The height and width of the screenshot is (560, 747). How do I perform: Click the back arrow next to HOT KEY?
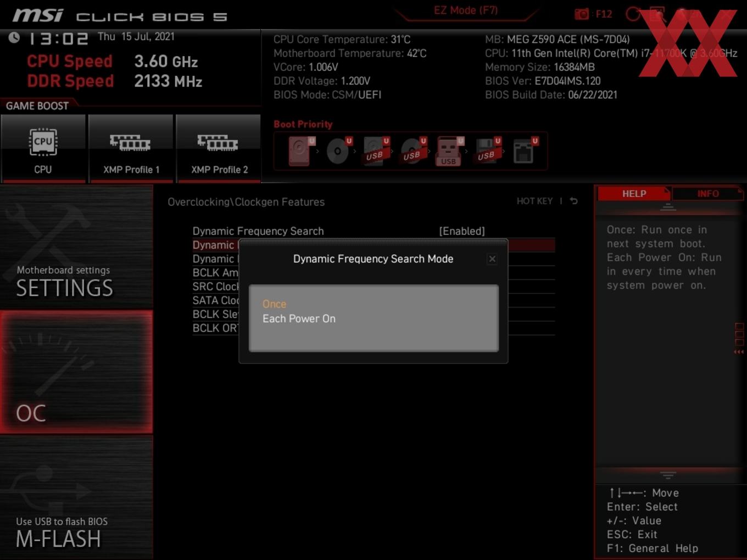click(573, 201)
